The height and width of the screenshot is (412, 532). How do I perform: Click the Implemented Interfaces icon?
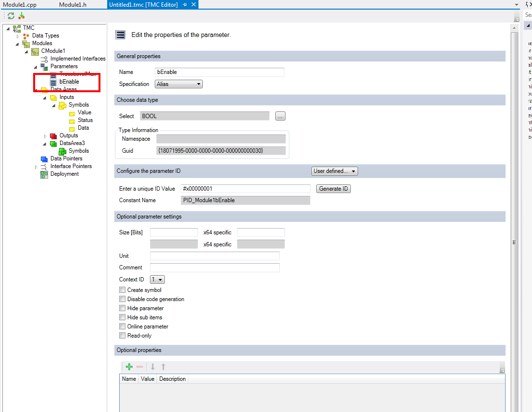[44, 59]
